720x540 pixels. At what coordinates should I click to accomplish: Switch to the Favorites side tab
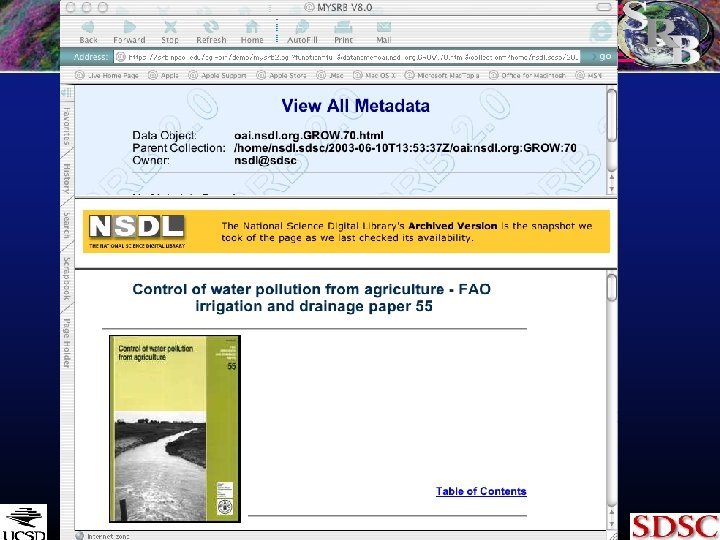coord(67,126)
